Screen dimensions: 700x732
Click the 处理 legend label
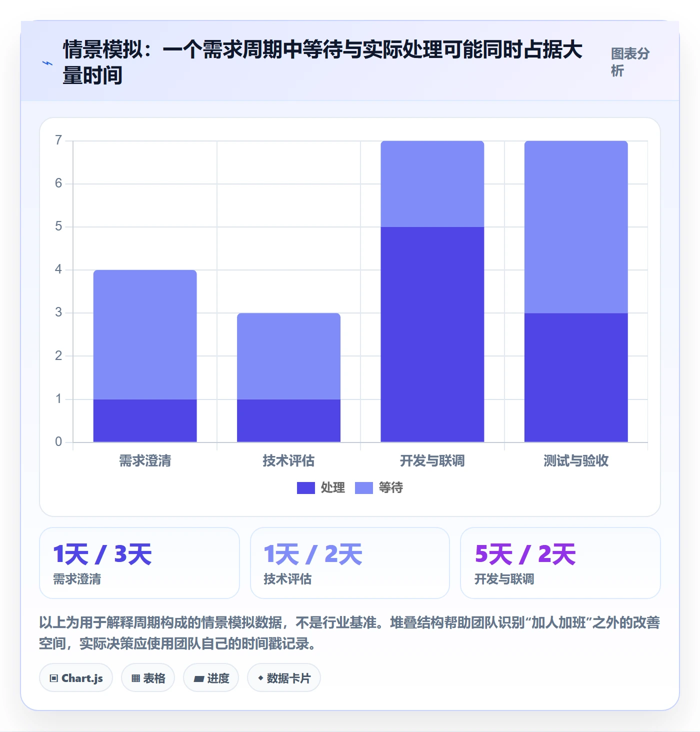(333, 488)
